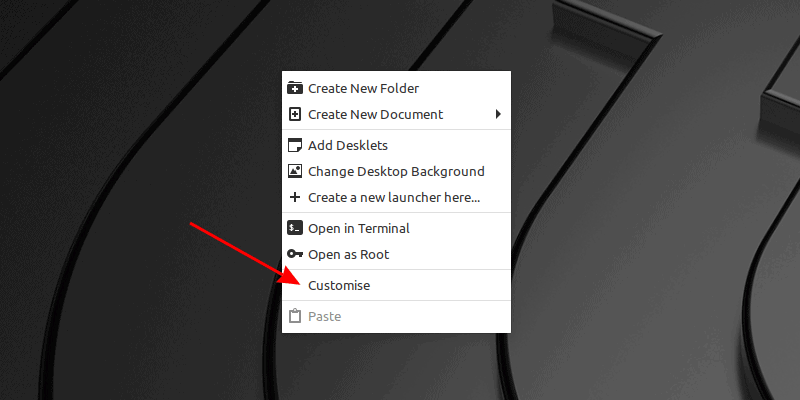Choose Create New Folder from the menu
800x400 pixels.
[363, 88]
